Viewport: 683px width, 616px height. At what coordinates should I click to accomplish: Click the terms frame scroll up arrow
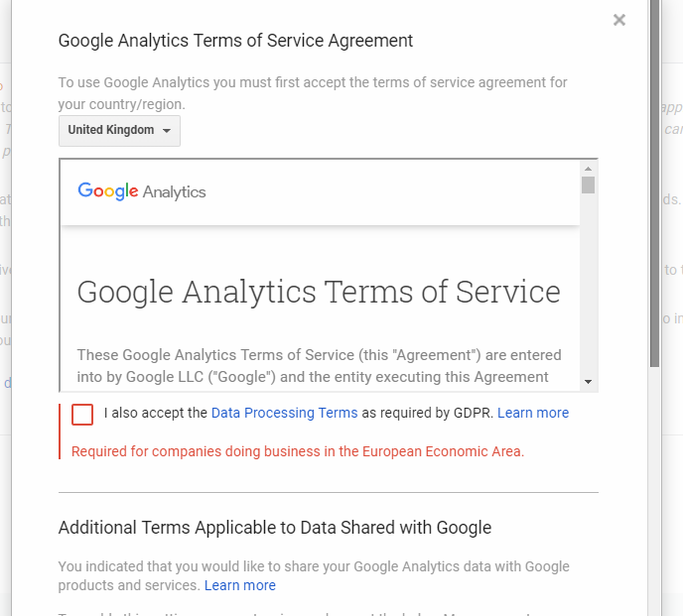pyautogui.click(x=588, y=169)
